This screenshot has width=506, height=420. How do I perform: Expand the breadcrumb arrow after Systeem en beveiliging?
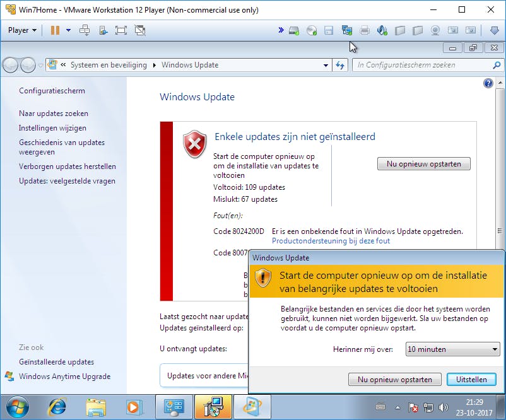[154, 65]
